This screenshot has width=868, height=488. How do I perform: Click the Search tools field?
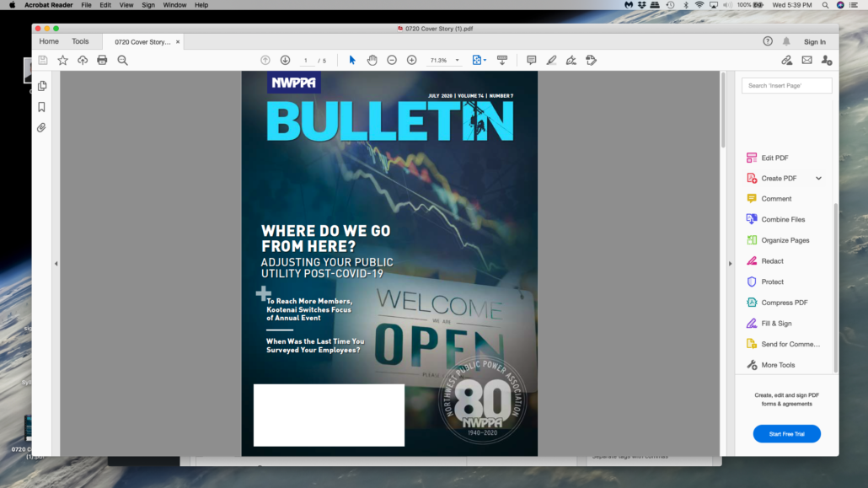[x=786, y=85]
